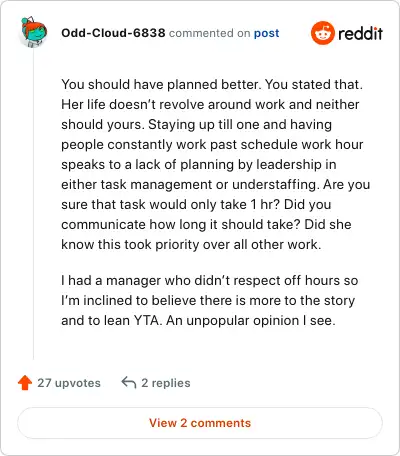Collapse the thread using the vertical line

[x=33, y=204]
